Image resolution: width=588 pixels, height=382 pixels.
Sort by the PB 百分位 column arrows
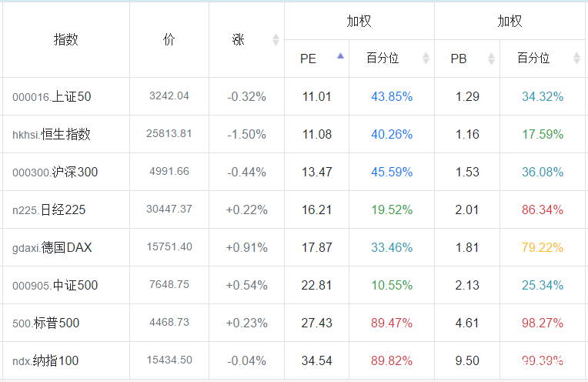coord(576,59)
